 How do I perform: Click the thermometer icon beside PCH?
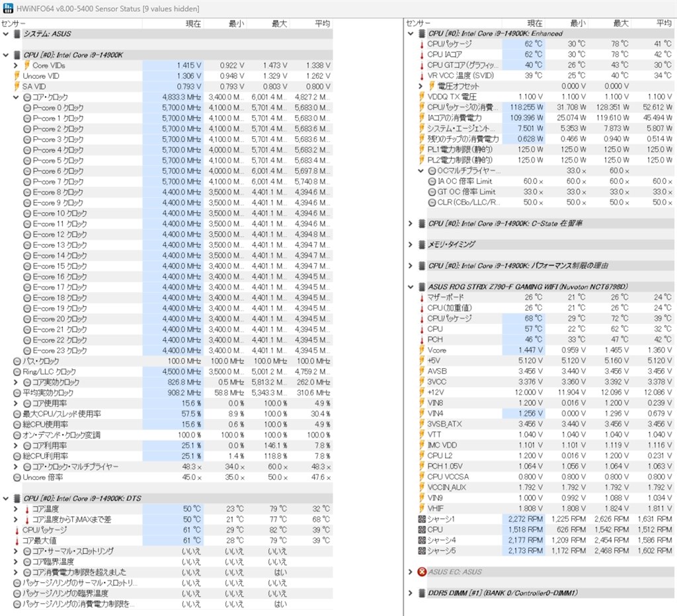coord(422,340)
